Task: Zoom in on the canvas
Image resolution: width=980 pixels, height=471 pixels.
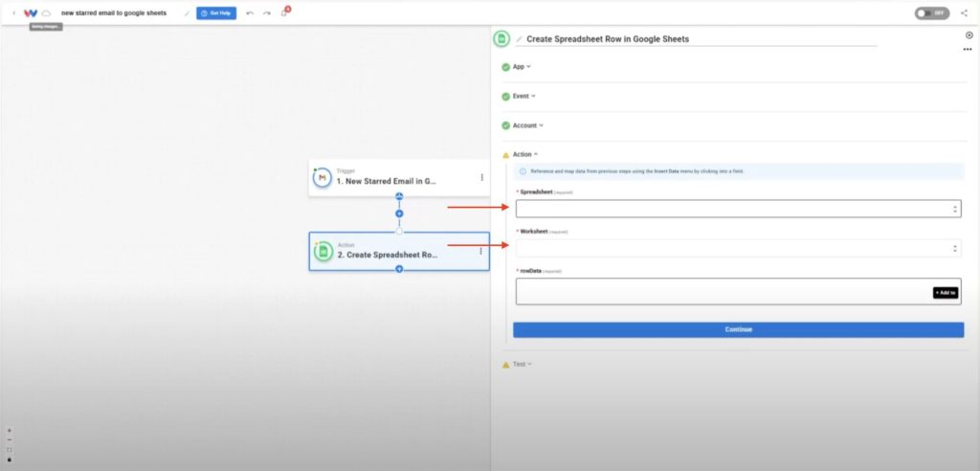Action: (x=10, y=431)
